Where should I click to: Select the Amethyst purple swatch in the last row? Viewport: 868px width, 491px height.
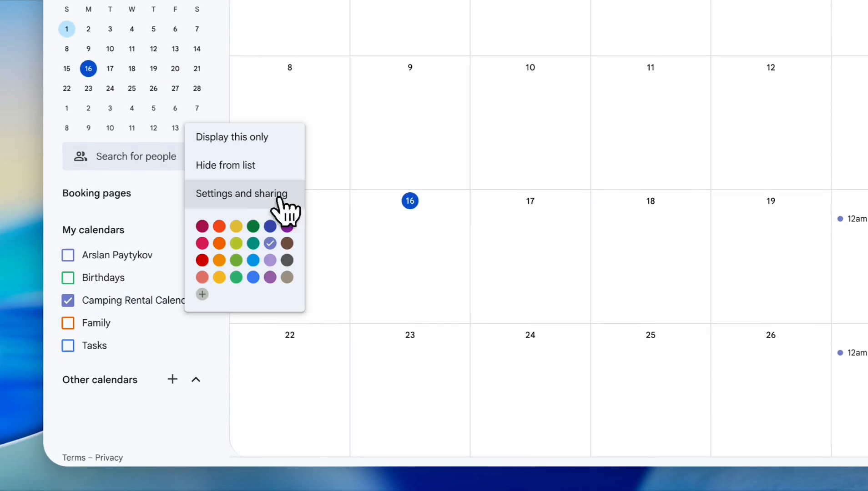click(x=270, y=277)
